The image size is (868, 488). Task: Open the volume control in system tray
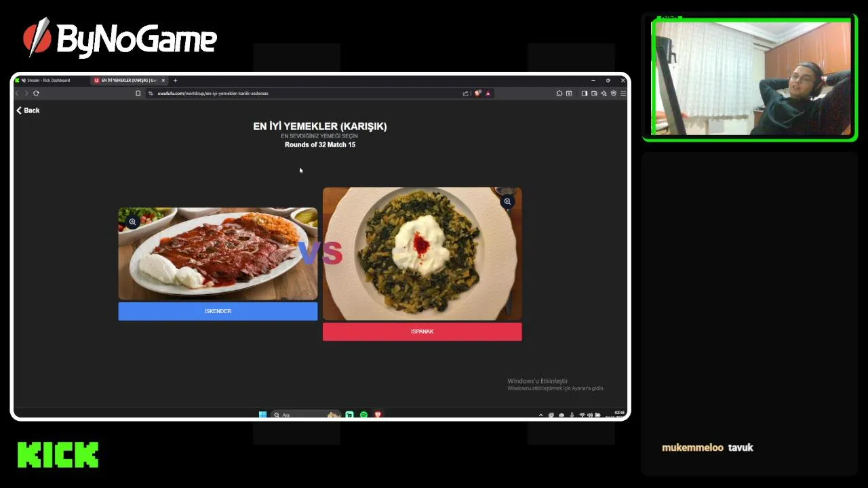pyautogui.click(x=589, y=415)
